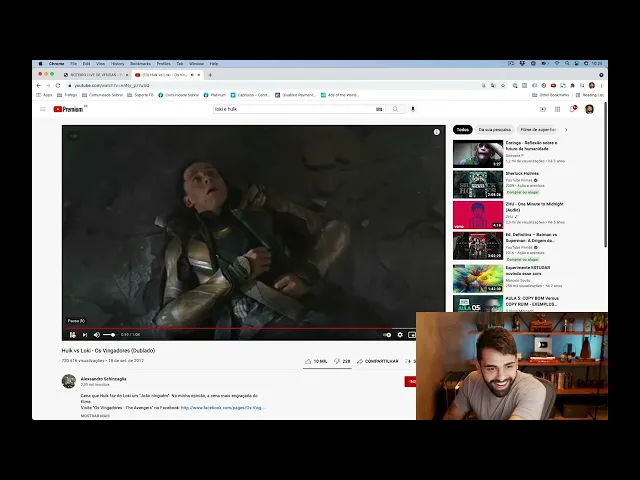Open the Reading List

click(x=589, y=95)
